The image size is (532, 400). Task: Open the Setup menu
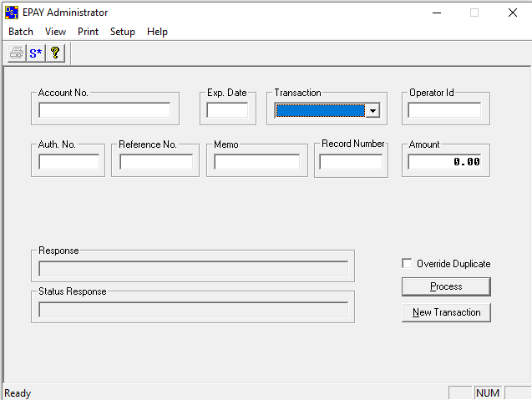point(123,32)
